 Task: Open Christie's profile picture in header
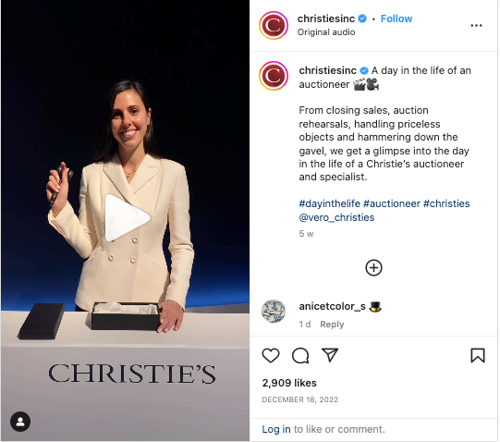[273, 25]
